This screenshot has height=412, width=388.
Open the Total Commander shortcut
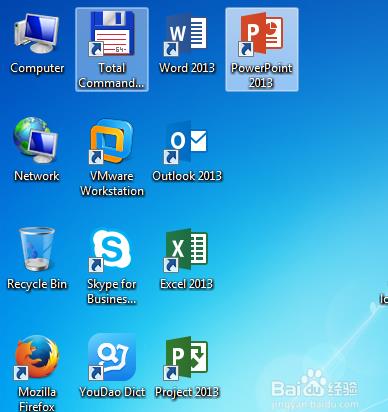click(112, 33)
